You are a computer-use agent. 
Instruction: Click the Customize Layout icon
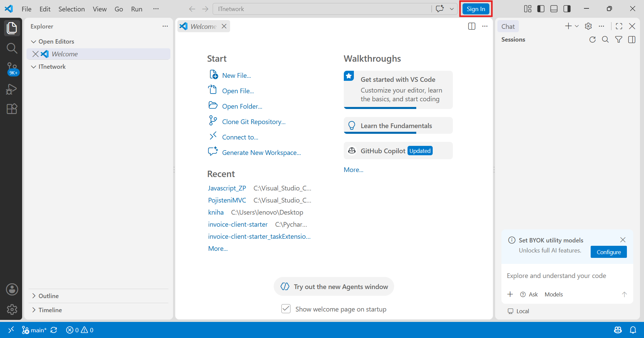pos(528,9)
